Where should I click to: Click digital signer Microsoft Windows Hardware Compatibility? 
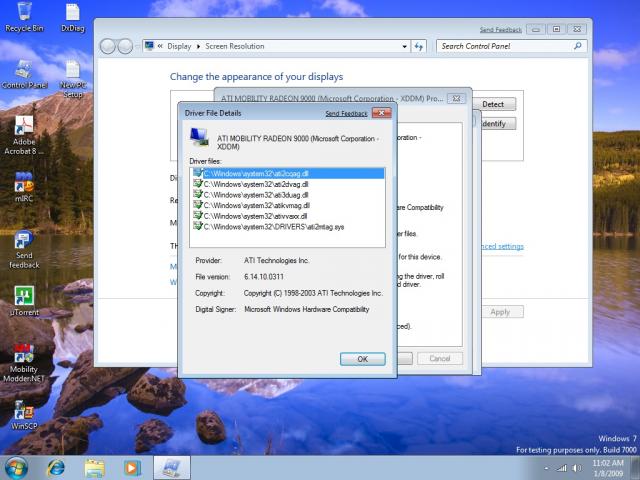pyautogui.click(x=307, y=309)
